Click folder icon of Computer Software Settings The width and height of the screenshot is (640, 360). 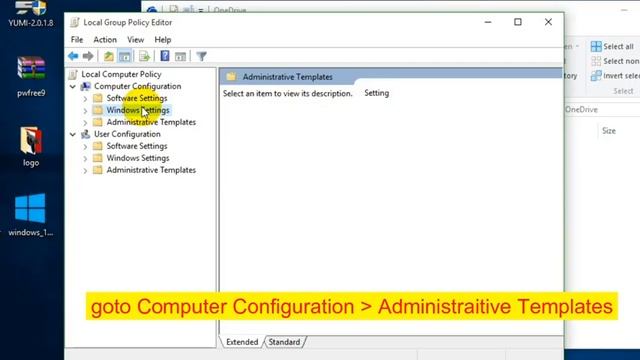pyautogui.click(x=98, y=98)
